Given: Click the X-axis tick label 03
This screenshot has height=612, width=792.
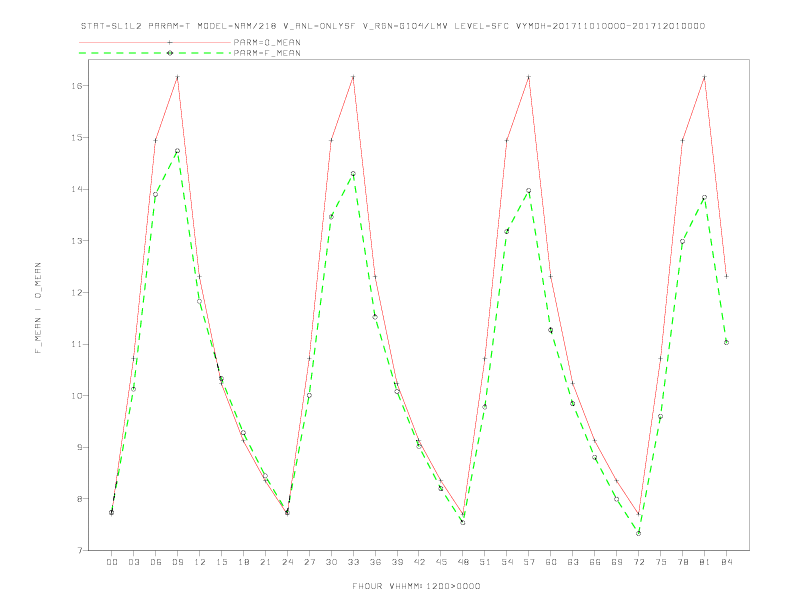Looking at the screenshot, I should pos(133,562).
